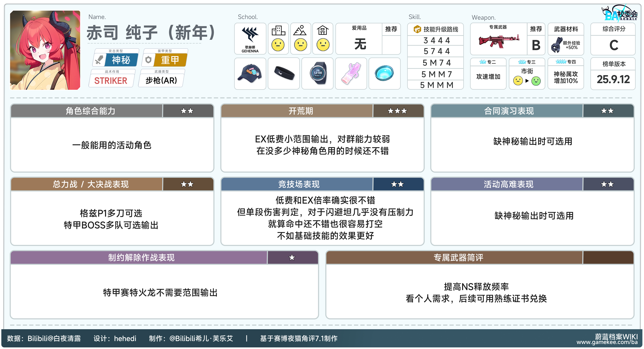The width and height of the screenshot is (644, 349).
Task: Click the blue 神秘 attack type badge
Action: (x=121, y=60)
